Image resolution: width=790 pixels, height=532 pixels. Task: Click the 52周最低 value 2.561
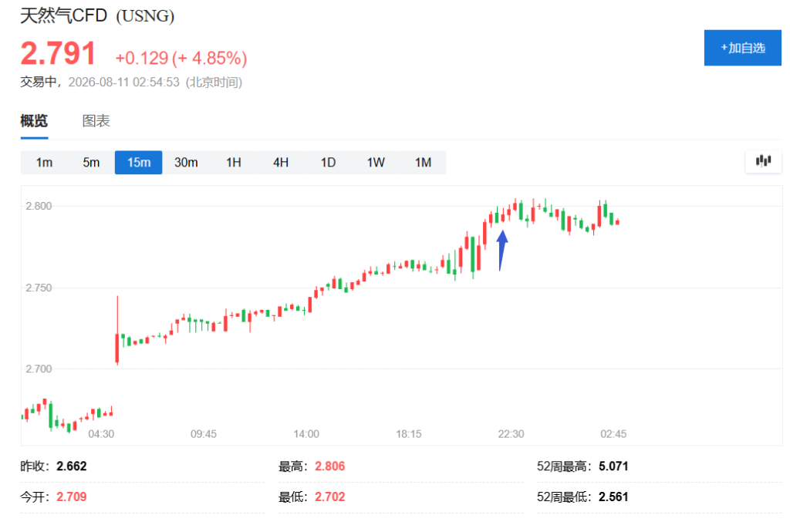613,497
